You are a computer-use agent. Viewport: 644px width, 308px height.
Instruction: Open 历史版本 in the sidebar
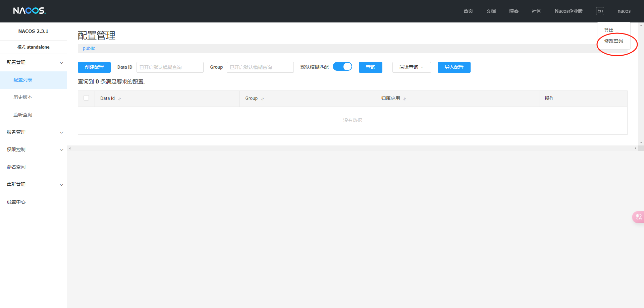(23, 97)
